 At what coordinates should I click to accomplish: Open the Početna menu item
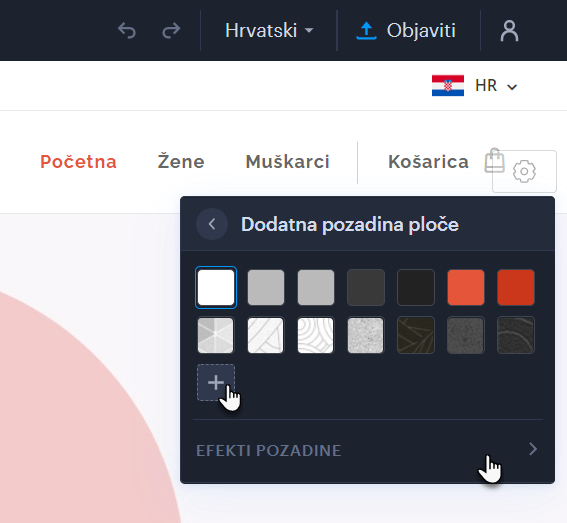point(78,162)
